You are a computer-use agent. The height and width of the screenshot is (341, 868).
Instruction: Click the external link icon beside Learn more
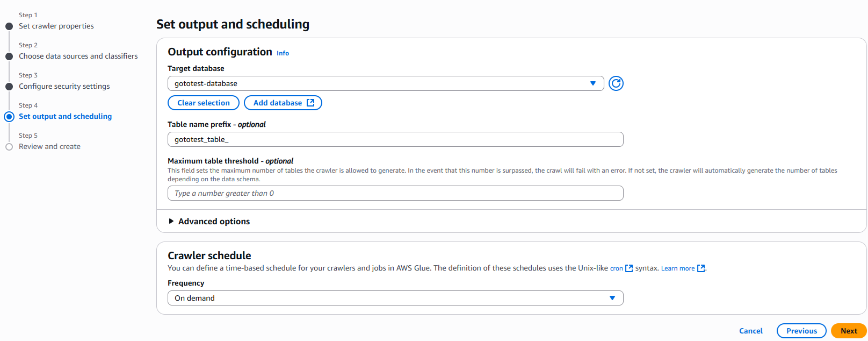point(701,268)
